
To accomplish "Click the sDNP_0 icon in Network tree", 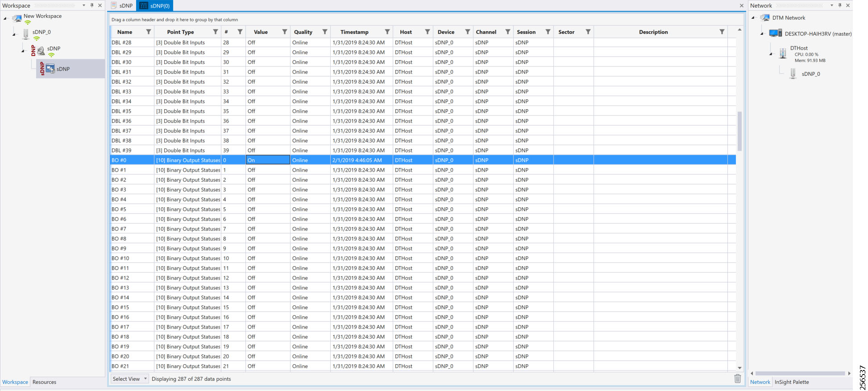I will (x=793, y=74).
